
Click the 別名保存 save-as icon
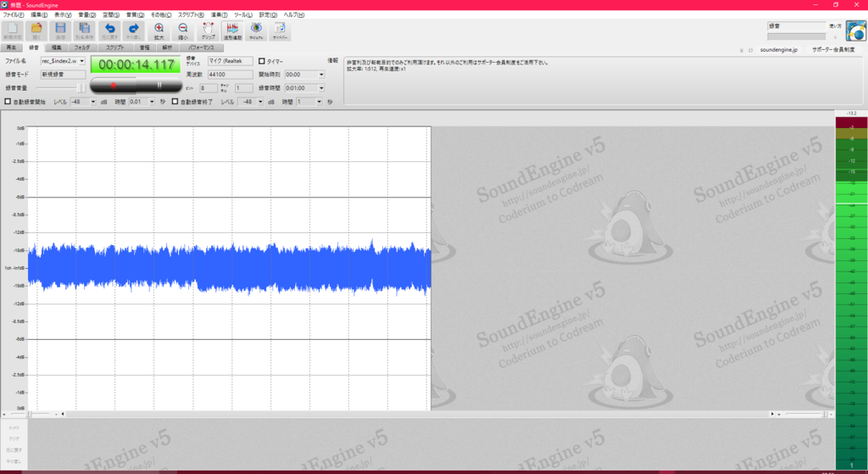click(84, 31)
